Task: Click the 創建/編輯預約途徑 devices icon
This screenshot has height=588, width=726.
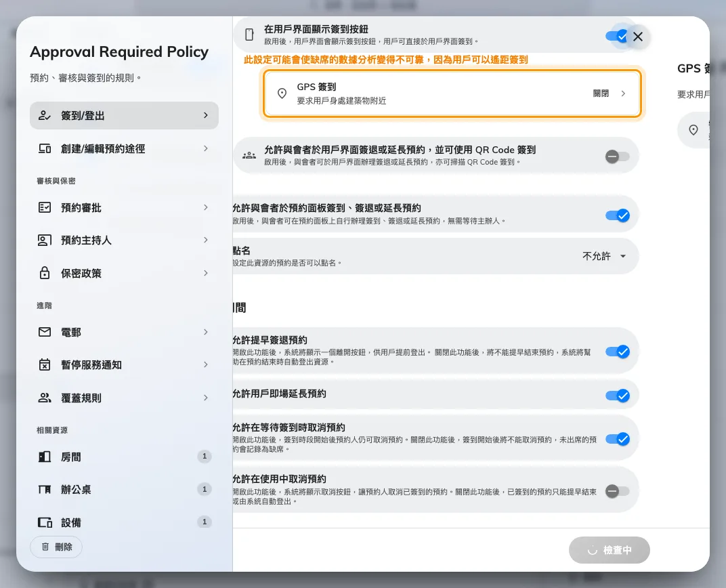Action: [x=45, y=148]
